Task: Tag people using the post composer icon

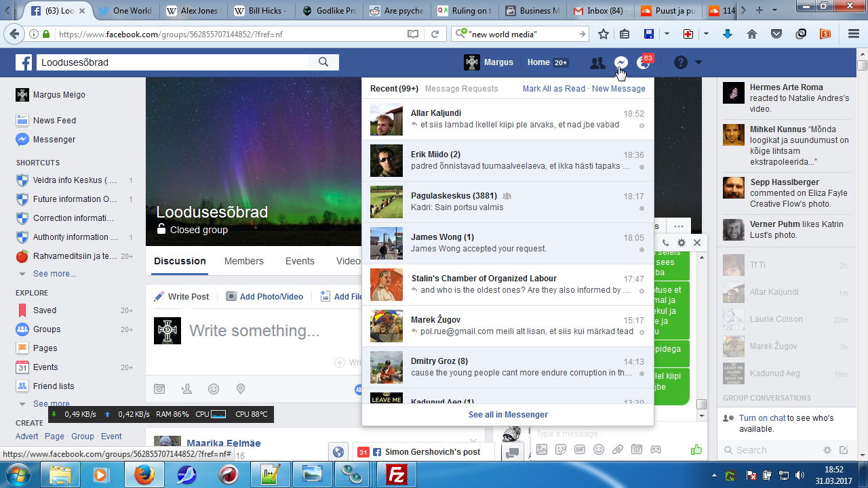Action: click(186, 389)
